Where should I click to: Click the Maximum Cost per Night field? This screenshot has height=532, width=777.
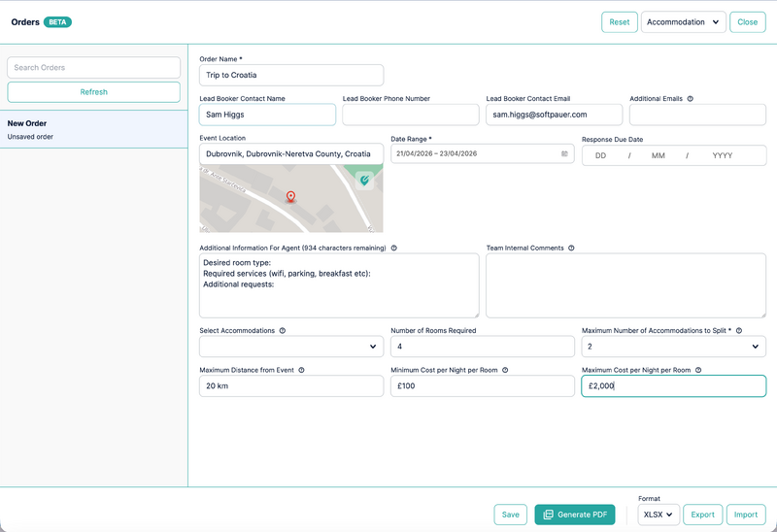point(673,385)
